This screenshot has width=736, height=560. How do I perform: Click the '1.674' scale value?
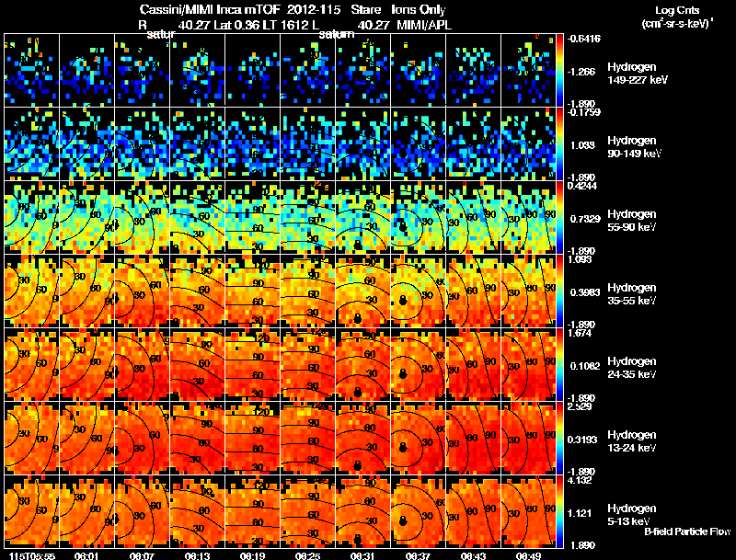tap(580, 333)
